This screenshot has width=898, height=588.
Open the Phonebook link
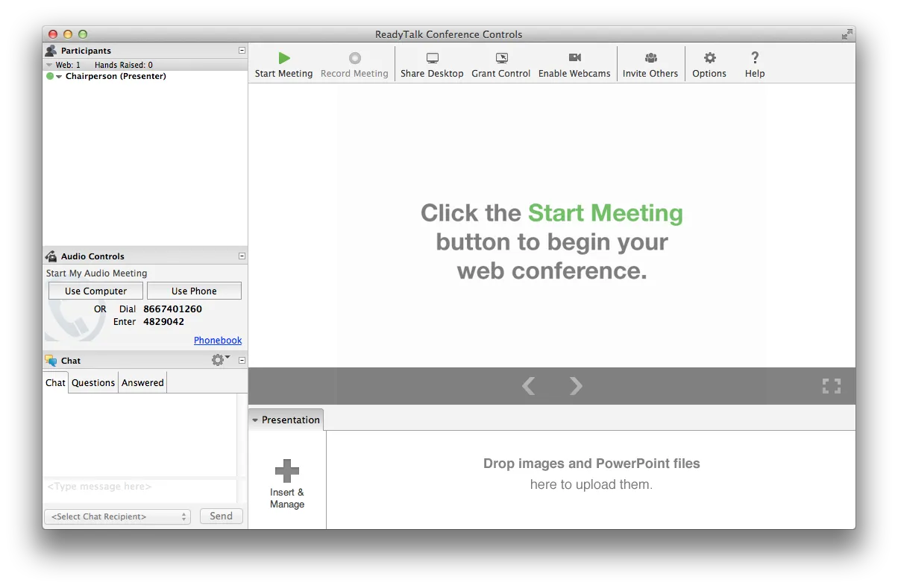click(x=218, y=340)
